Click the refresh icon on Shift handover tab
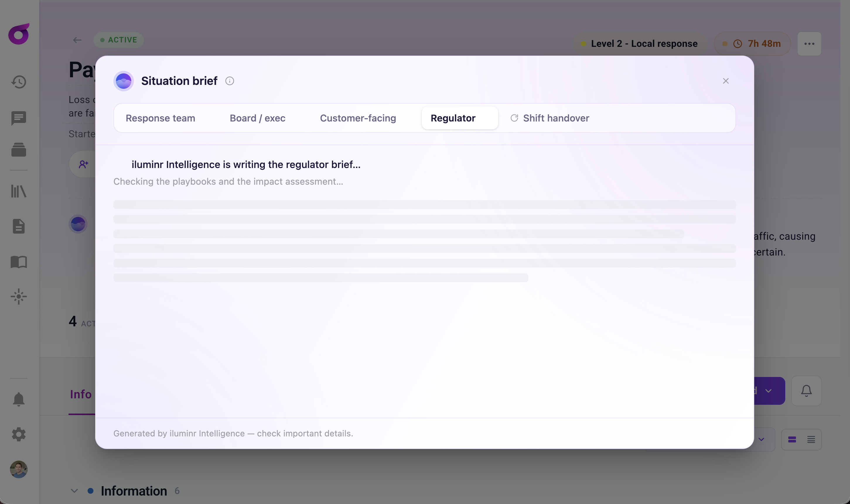 pos(514,118)
